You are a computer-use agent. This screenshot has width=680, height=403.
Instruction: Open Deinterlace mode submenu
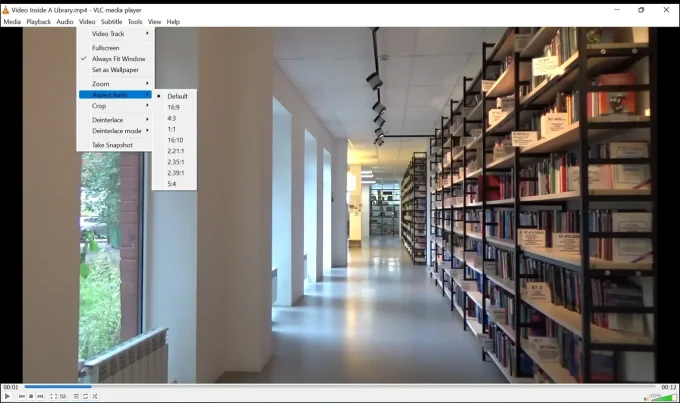[115, 130]
